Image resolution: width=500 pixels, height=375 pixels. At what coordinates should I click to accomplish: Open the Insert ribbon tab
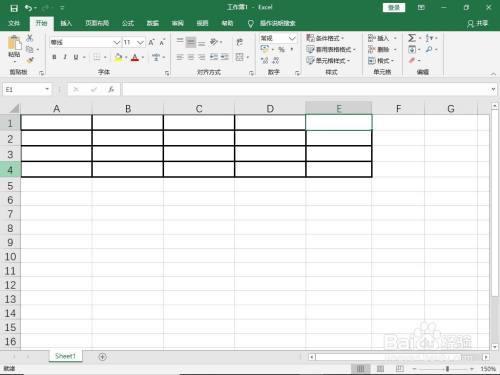66,23
